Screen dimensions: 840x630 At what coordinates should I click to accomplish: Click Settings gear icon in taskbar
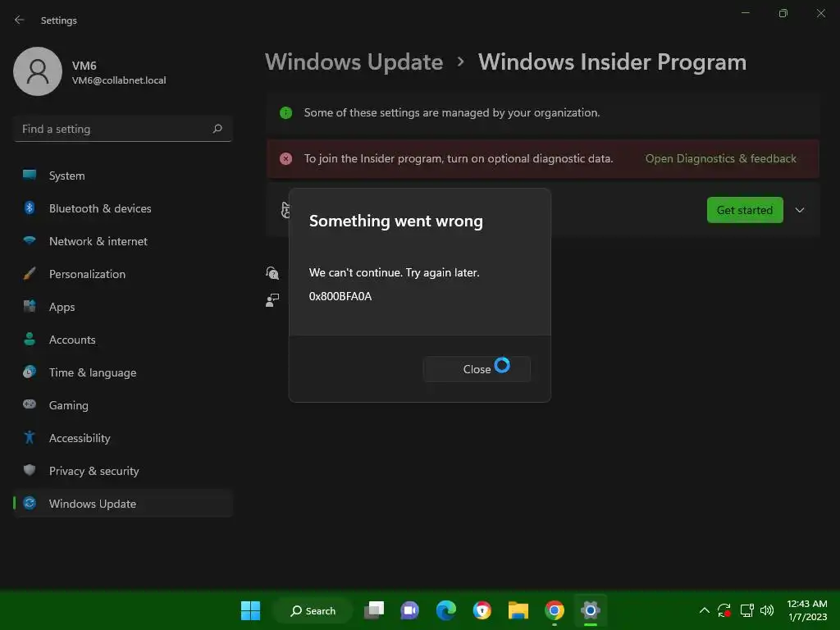(x=591, y=610)
